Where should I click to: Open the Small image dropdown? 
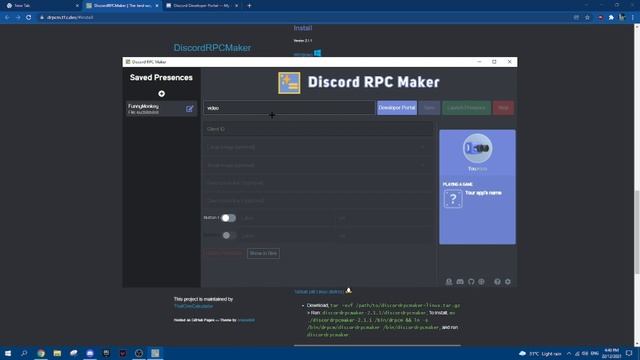(319, 165)
